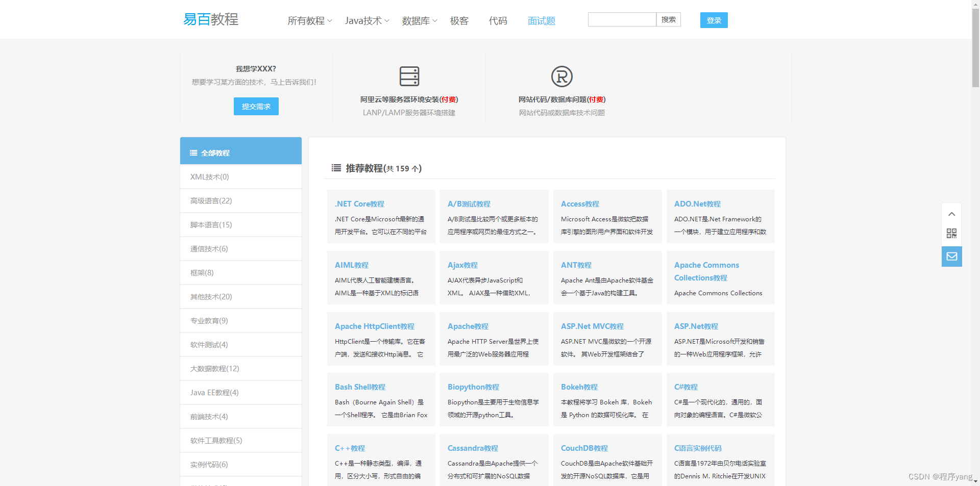Open the ASP.Net MVC教程 tutorial
The image size is (980, 486).
(x=592, y=326)
